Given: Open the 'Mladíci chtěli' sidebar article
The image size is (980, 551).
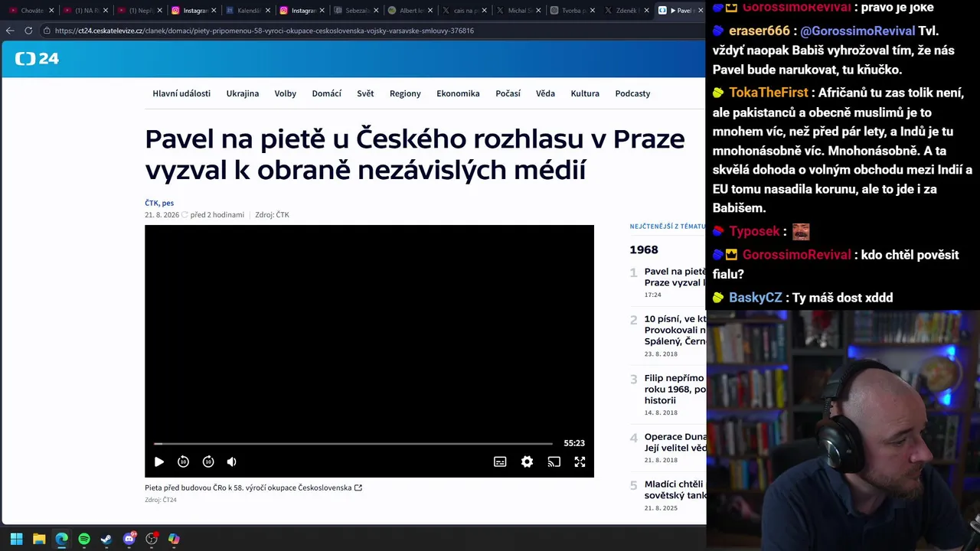Looking at the screenshot, I should click(675, 490).
